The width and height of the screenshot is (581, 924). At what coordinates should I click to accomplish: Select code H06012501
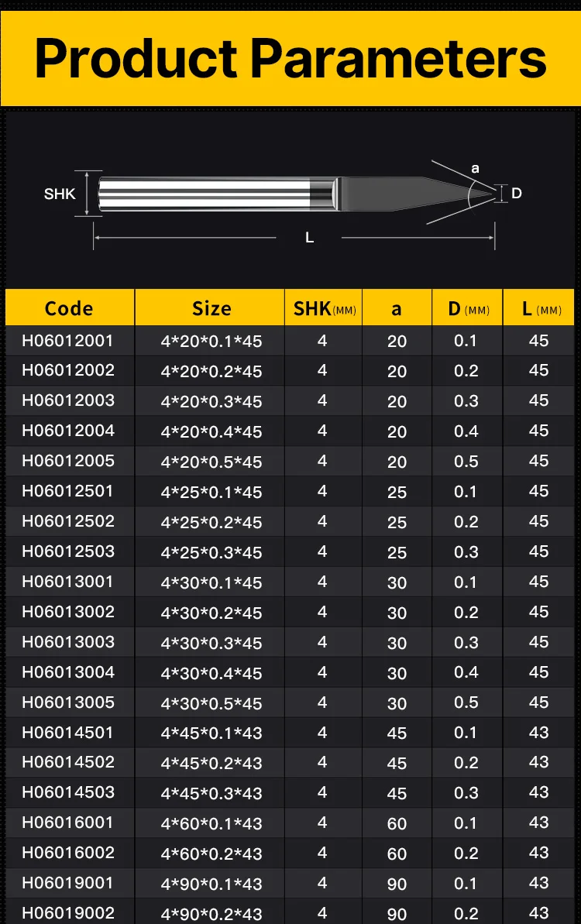coord(67,491)
